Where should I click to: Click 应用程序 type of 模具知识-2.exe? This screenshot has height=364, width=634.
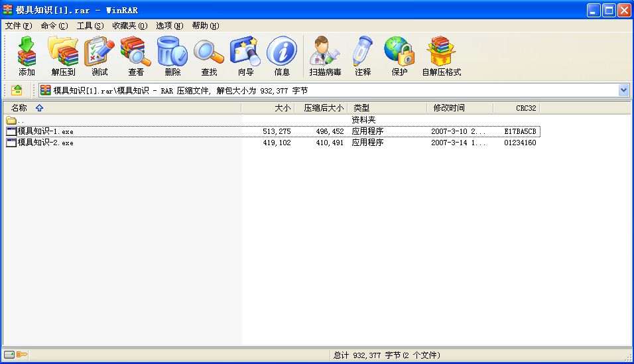tap(367, 143)
